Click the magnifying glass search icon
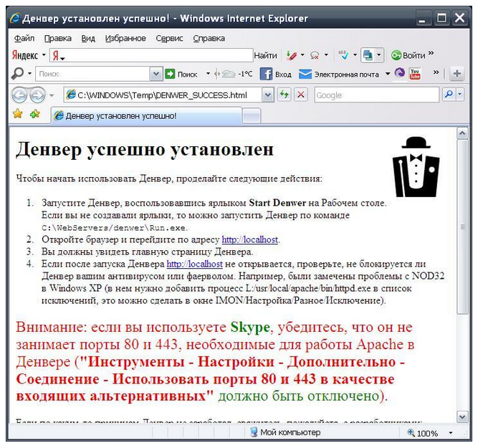The width and height of the screenshot is (478, 448). click(x=17, y=74)
